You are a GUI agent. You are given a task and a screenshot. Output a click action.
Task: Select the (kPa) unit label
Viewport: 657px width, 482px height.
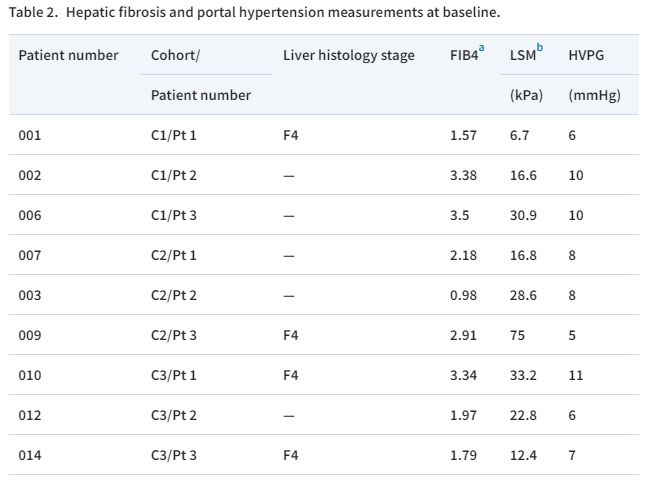click(527, 95)
